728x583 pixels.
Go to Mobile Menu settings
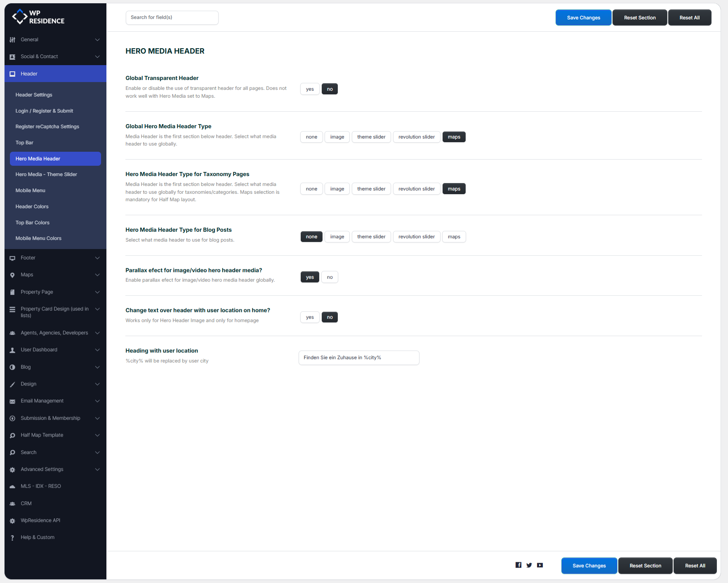pos(31,190)
